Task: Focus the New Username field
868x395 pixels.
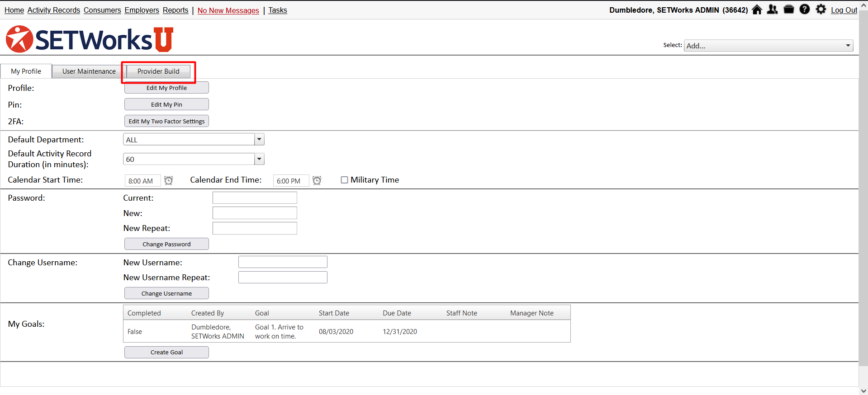Action: coord(283,262)
